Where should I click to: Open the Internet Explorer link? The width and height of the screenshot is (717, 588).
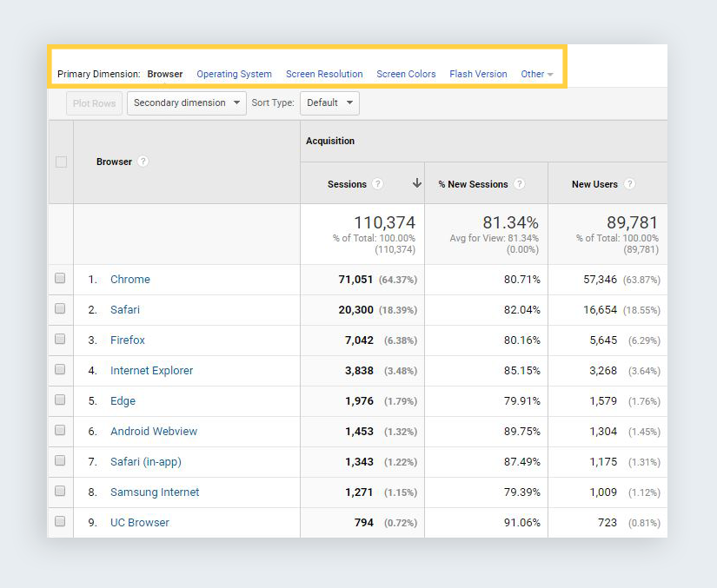pyautogui.click(x=151, y=371)
